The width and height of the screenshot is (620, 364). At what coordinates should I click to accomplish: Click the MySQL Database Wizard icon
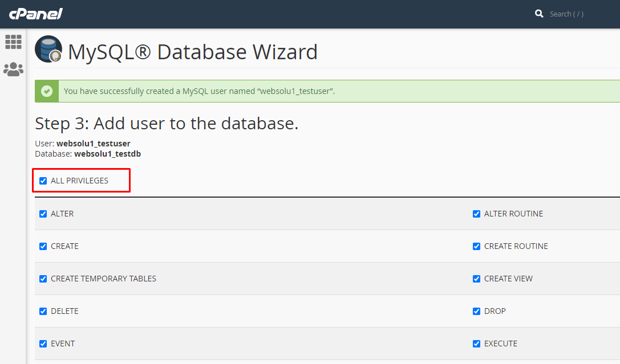pos(48,49)
